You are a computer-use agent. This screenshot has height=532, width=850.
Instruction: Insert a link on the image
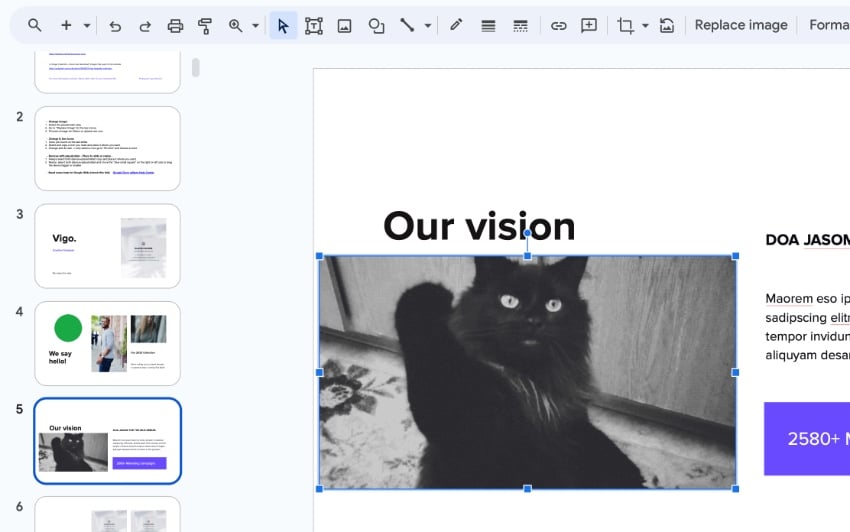pyautogui.click(x=558, y=25)
